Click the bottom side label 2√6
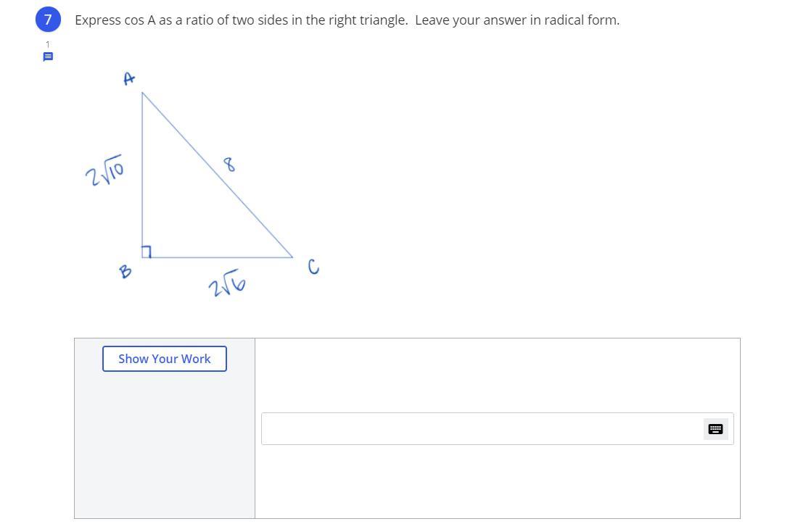 coord(227,286)
